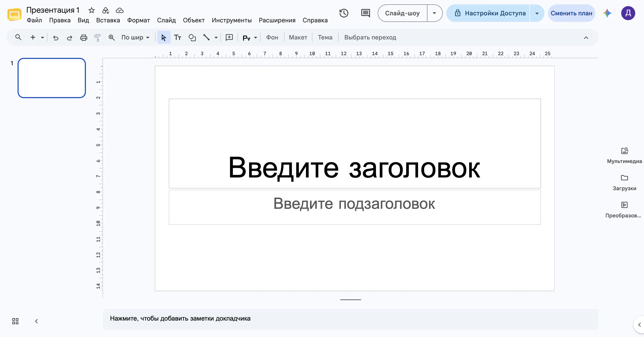The height and width of the screenshot is (337, 644).
Task: Click Выбрать переход transition button
Action: click(370, 37)
